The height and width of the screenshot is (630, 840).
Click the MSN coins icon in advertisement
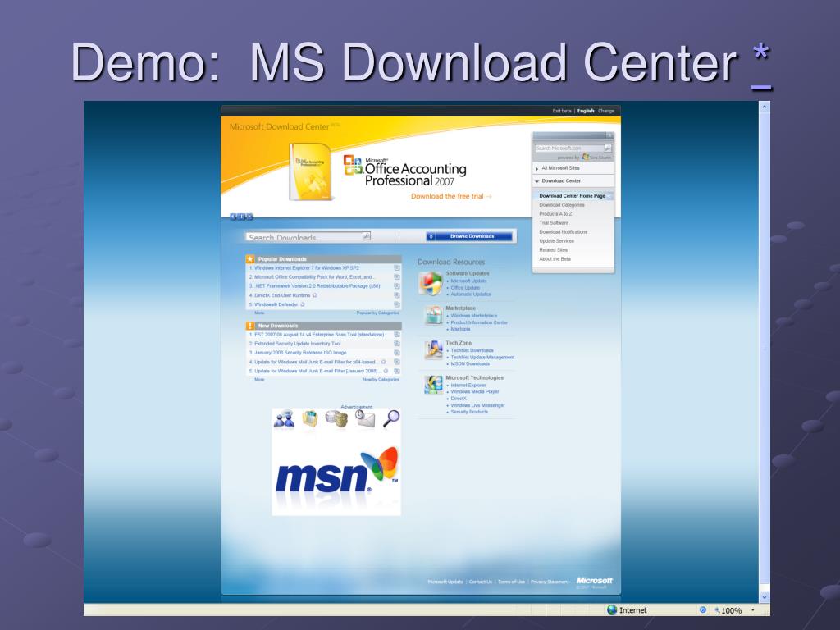[336, 419]
